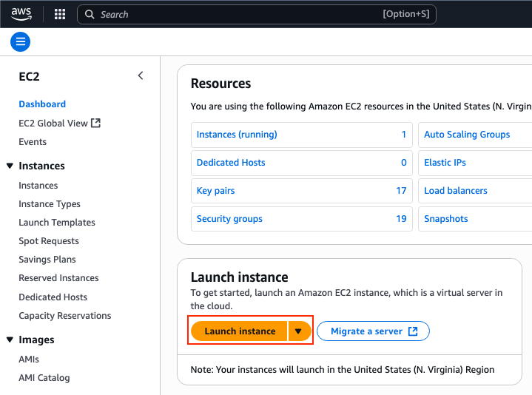Open Dedicated Hosts in the sidebar
Viewport: 532px width, 395px height.
53,297
